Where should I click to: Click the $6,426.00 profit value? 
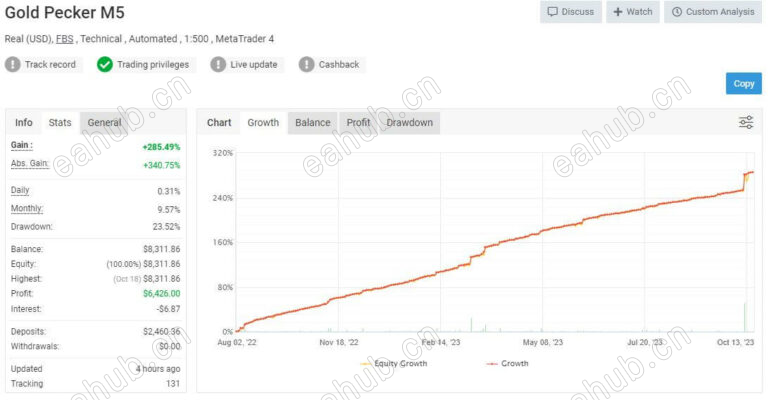click(x=161, y=293)
